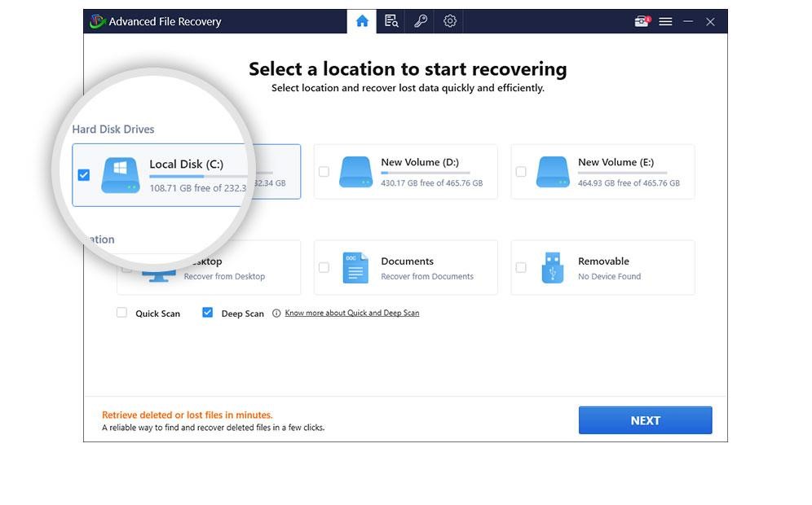The height and width of the screenshot is (505, 812).
Task: Expand the hamburger menu
Action: [x=665, y=21]
